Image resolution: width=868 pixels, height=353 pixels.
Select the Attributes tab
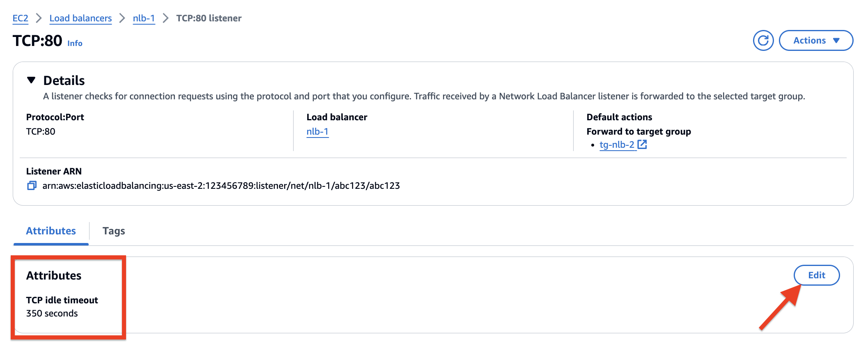51,231
